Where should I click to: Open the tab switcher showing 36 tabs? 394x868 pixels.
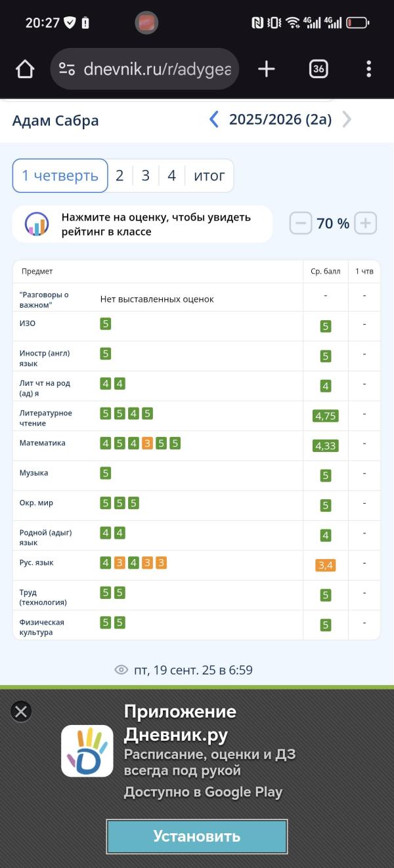point(318,69)
